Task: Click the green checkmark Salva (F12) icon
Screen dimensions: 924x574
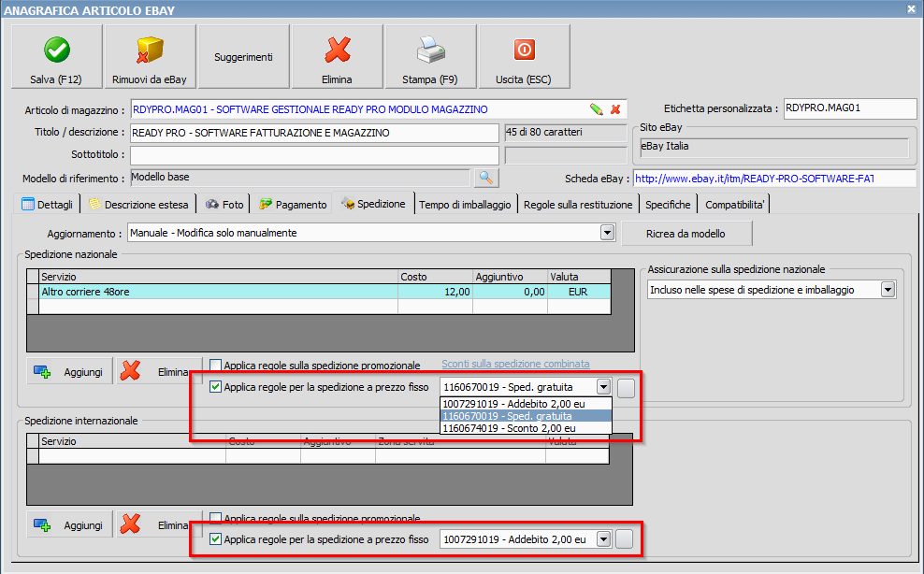Action: 56,50
